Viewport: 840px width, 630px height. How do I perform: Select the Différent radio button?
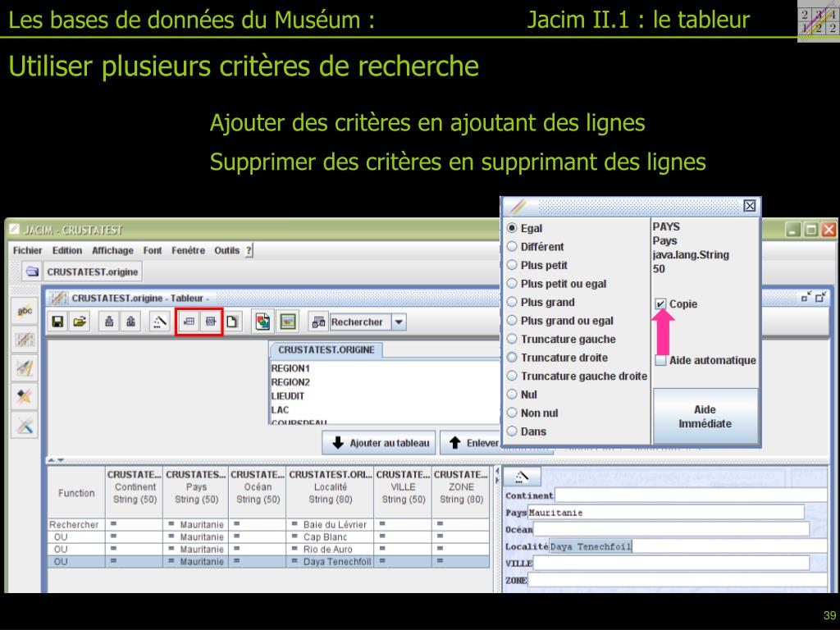tap(512, 246)
